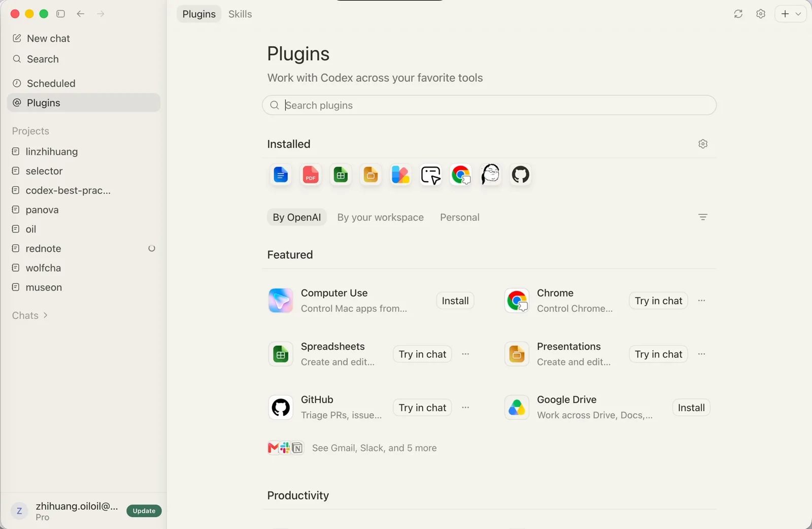Open the installed orange Presentations plugin icon
Screen dimensions: 812x529
[x=370, y=175]
